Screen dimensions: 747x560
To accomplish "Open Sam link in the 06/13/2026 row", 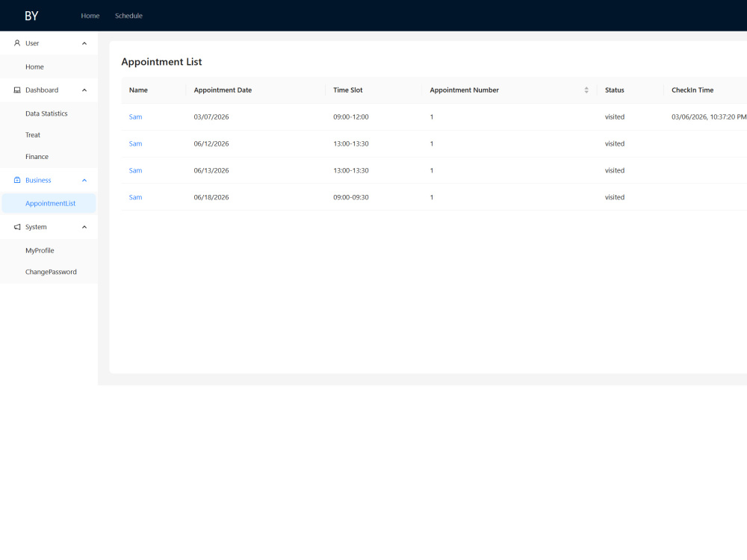I will tap(135, 170).
